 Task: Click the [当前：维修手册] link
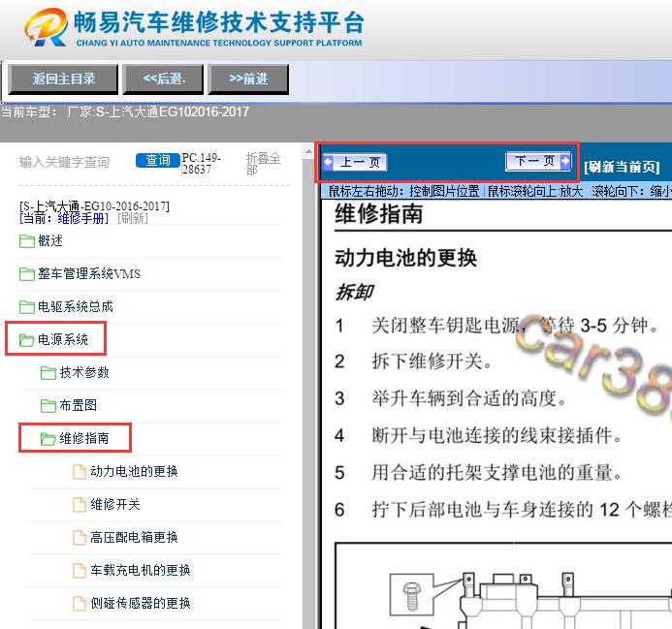click(x=64, y=218)
